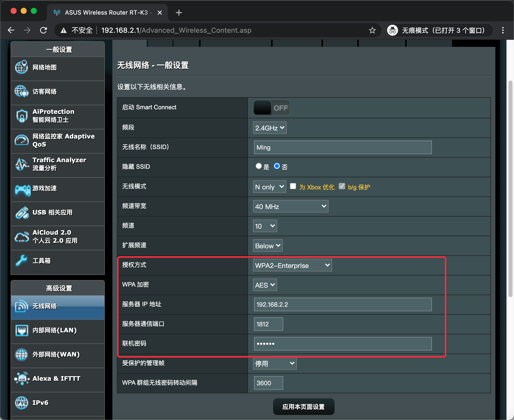Open the 40 MHz channel bandwidth dropdown
Viewport: 514px width, 420px height.
291,206
